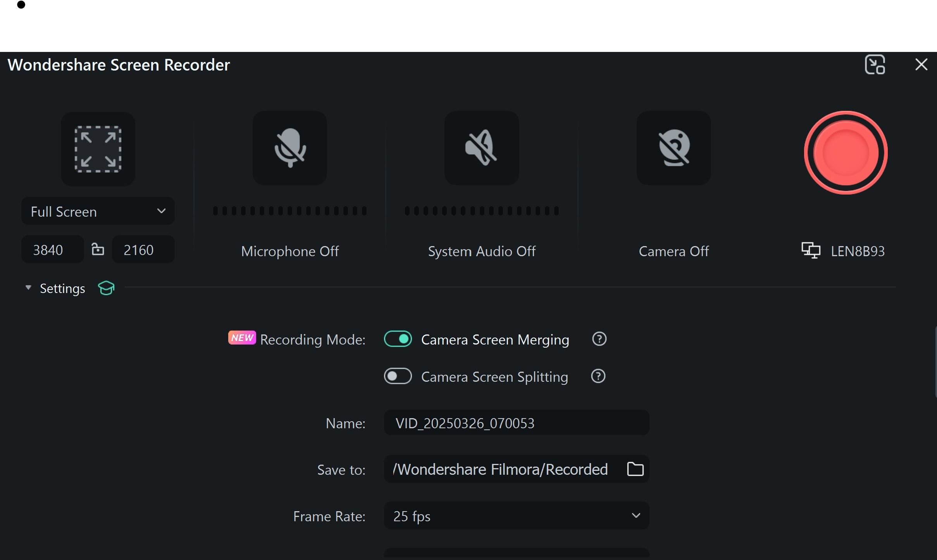Click the full screen capture area icon
The height and width of the screenshot is (560, 937).
pos(98,149)
